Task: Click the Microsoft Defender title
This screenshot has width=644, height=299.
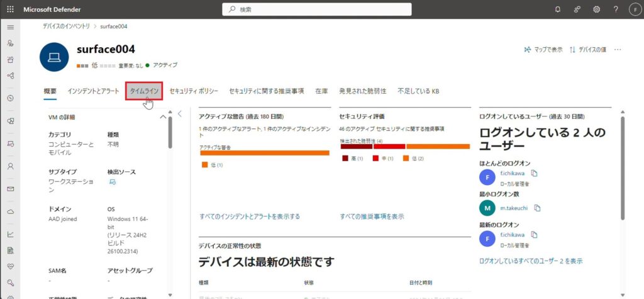Action: tap(52, 9)
